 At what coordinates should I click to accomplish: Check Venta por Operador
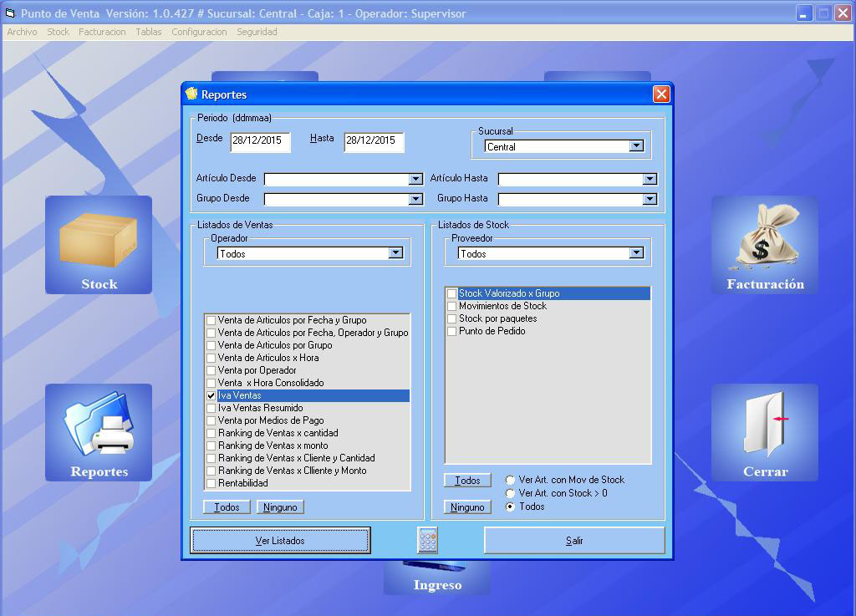point(211,370)
